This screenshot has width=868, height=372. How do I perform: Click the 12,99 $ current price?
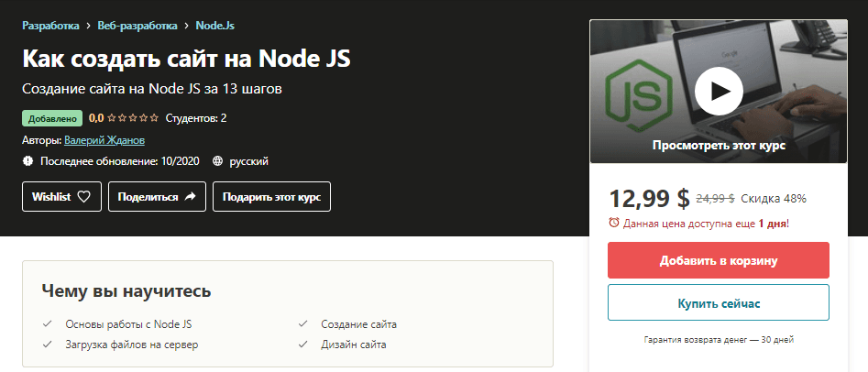[x=649, y=198]
